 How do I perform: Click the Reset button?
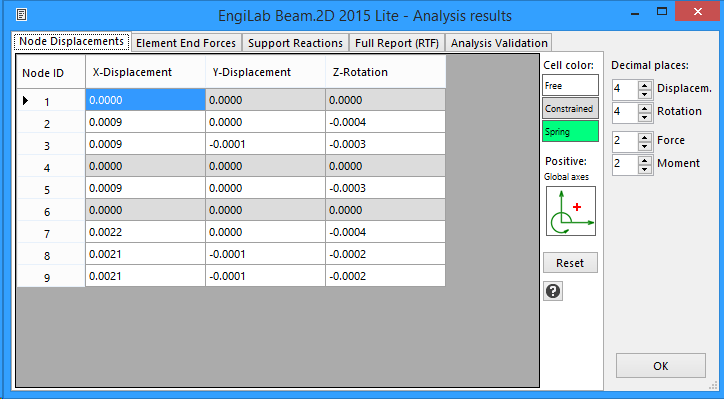point(570,263)
